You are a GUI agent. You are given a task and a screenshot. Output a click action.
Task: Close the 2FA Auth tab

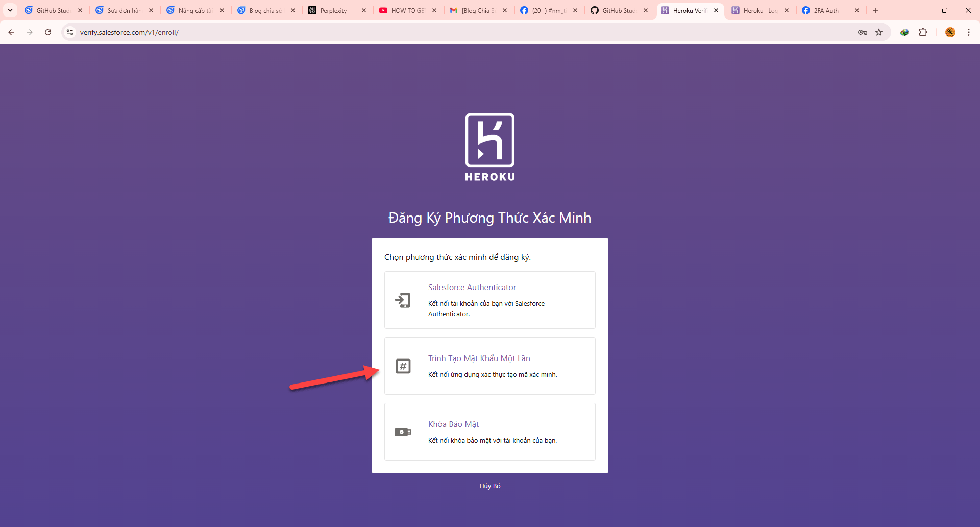[x=857, y=10]
